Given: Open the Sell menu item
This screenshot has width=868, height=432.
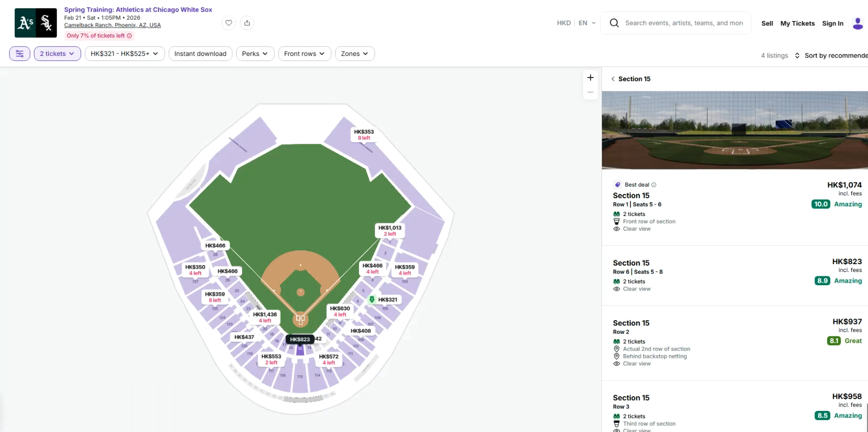Looking at the screenshot, I should [x=767, y=23].
